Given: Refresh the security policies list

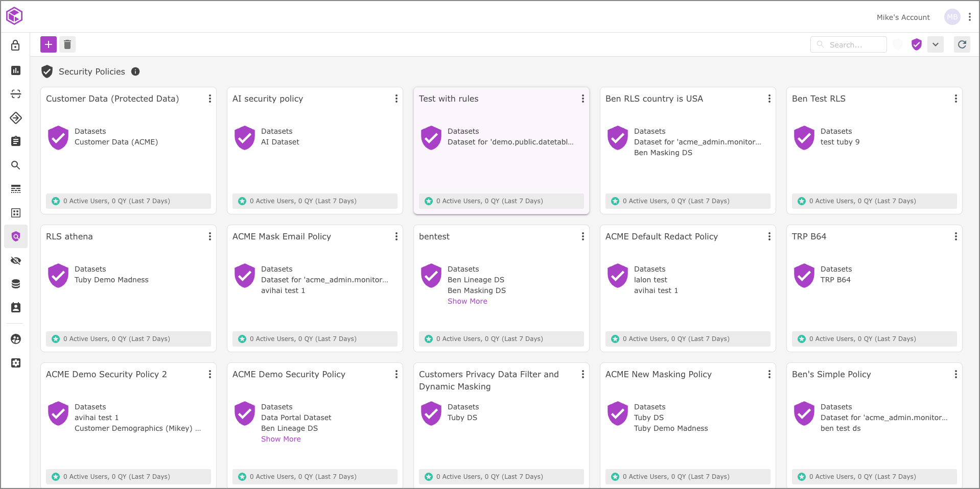Looking at the screenshot, I should click(962, 44).
